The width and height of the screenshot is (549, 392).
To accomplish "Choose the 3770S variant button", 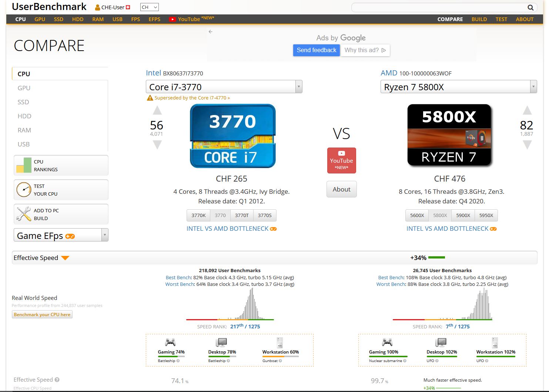I will coord(264,215).
